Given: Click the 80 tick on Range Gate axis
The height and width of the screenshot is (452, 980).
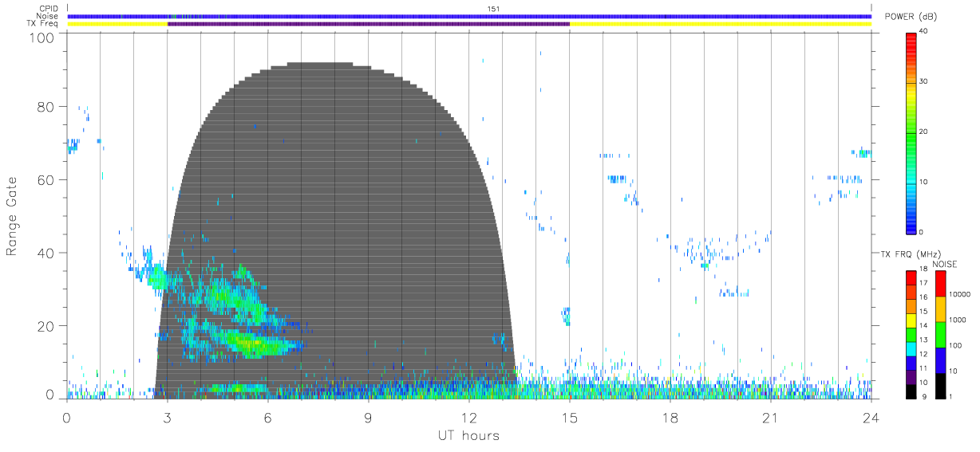Looking at the screenshot, I should click(46, 107).
